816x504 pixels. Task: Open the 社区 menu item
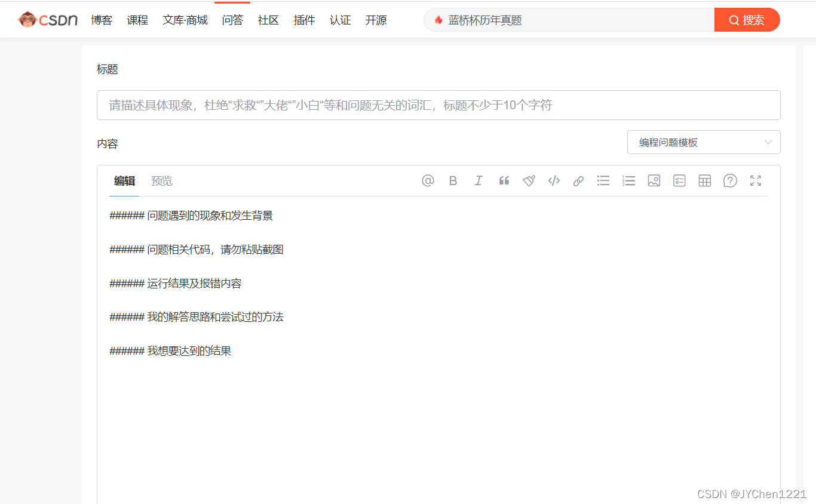[x=268, y=20]
